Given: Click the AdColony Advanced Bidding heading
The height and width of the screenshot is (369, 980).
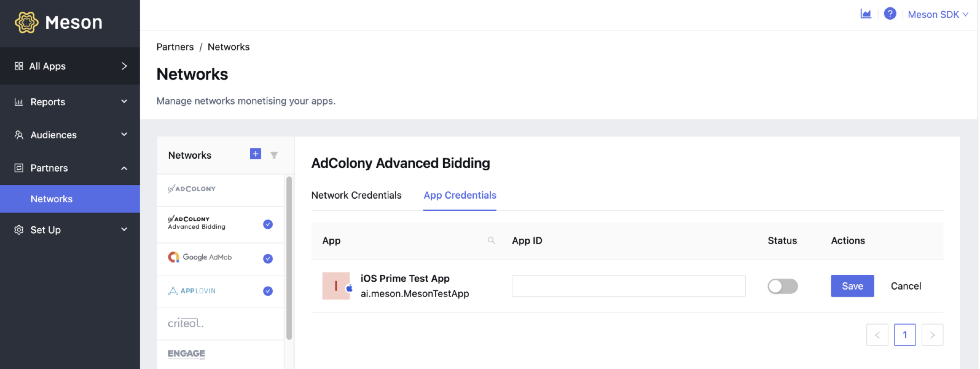Looking at the screenshot, I should (400, 163).
